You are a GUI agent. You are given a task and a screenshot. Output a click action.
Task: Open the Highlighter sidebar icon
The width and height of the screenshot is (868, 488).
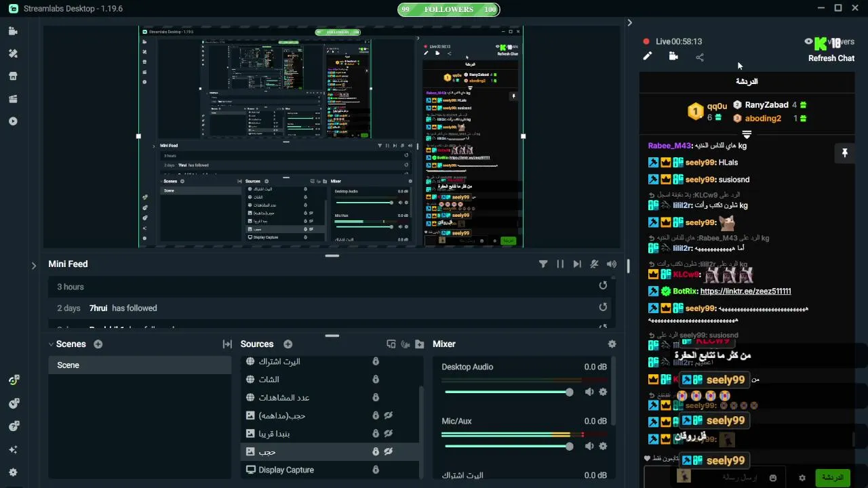click(x=13, y=99)
